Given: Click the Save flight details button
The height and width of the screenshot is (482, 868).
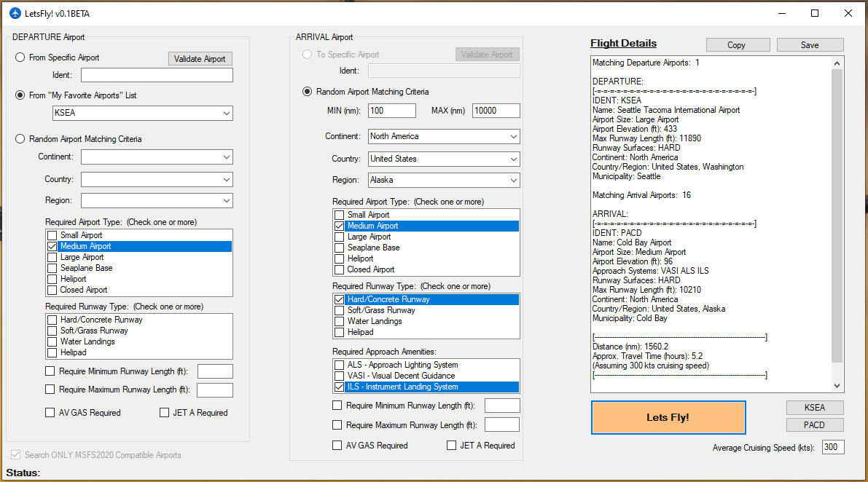Looking at the screenshot, I should [x=810, y=45].
